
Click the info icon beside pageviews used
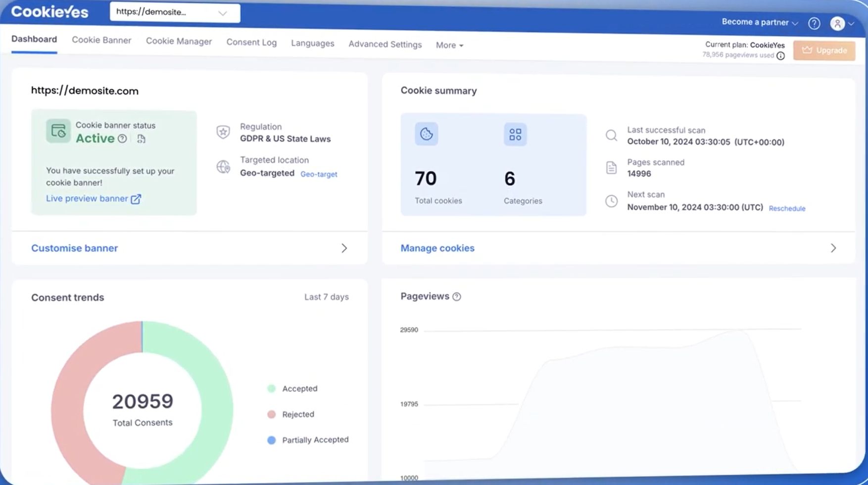[x=781, y=55]
